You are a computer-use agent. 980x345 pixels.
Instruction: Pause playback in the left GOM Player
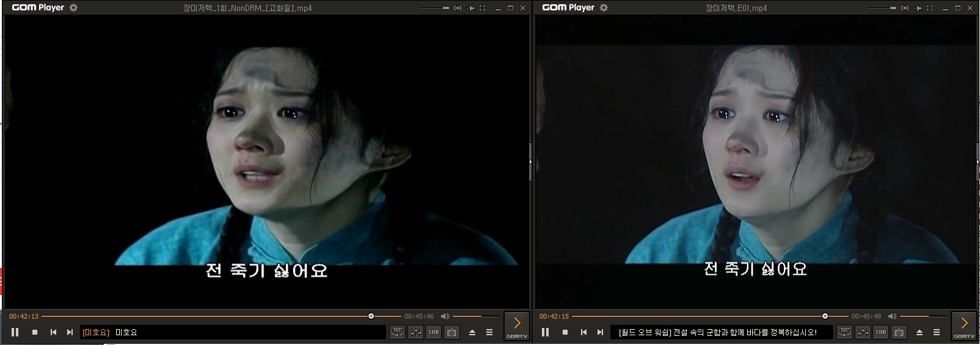pyautogui.click(x=15, y=332)
